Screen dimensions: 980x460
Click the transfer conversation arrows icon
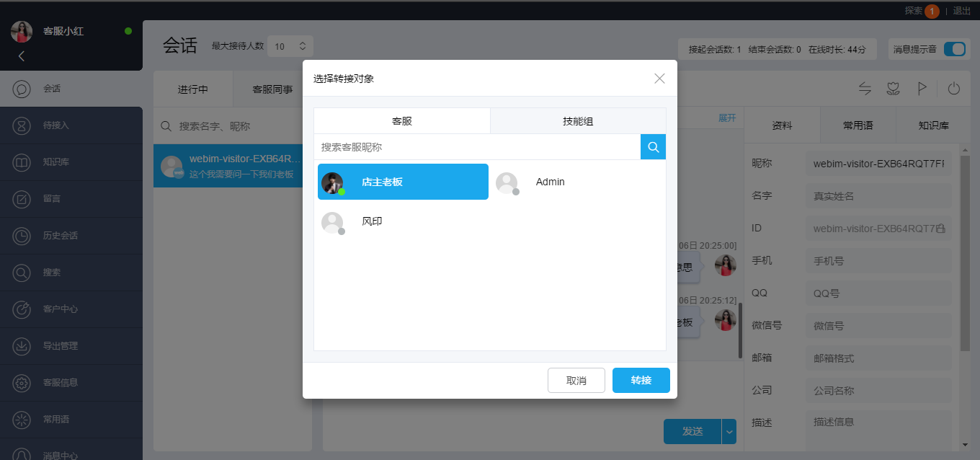[865, 89]
